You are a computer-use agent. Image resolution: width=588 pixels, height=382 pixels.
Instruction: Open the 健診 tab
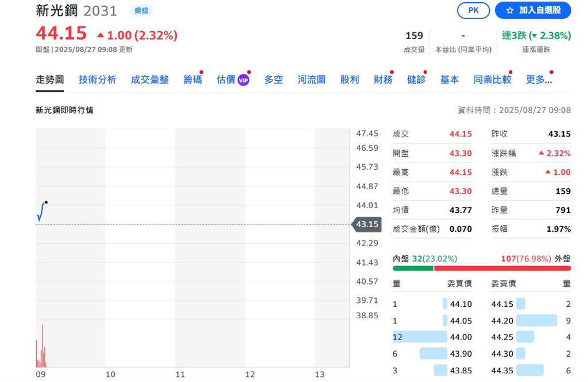click(x=416, y=80)
